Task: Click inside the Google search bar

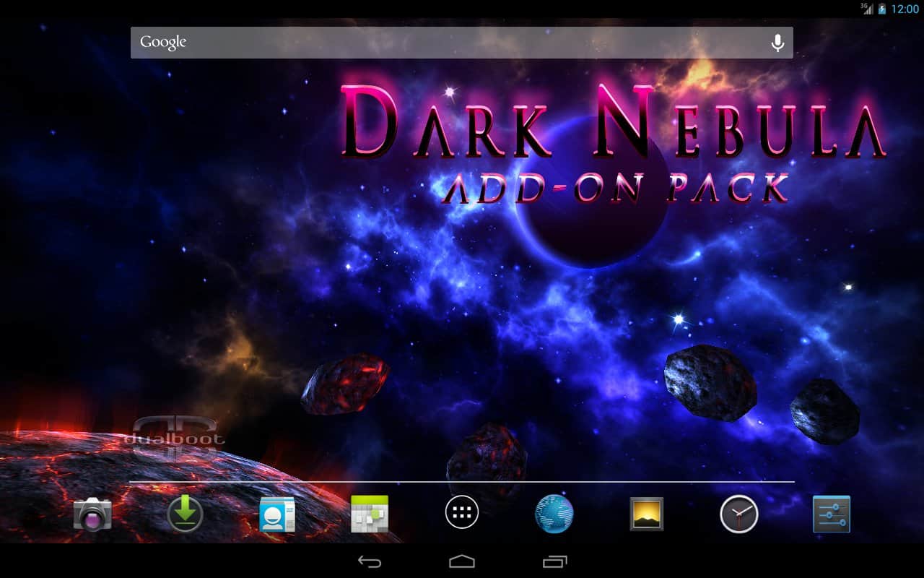Action: [462, 43]
